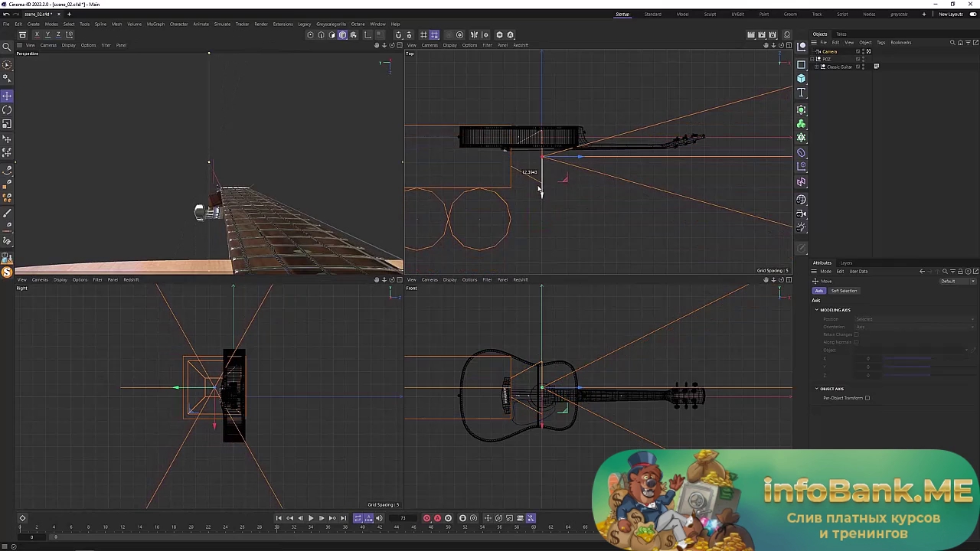The height and width of the screenshot is (551, 980).
Task: Click the Cube primitive icon
Action: (802, 78)
